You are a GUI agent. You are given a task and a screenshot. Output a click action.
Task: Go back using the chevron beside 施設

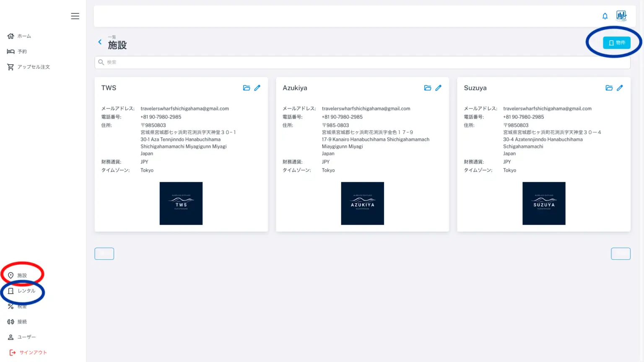[x=100, y=42]
